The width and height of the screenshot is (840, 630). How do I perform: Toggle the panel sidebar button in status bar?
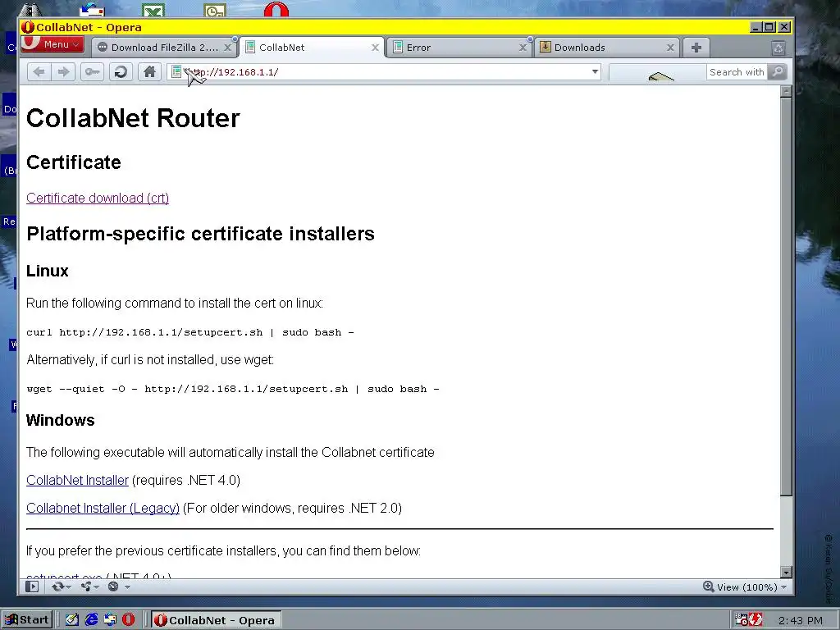coord(32,587)
